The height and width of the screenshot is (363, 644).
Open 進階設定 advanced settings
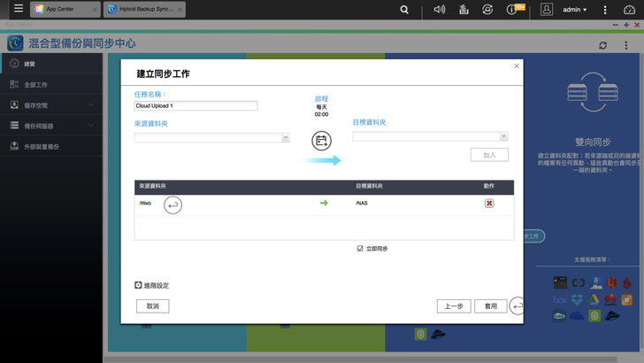coord(151,285)
